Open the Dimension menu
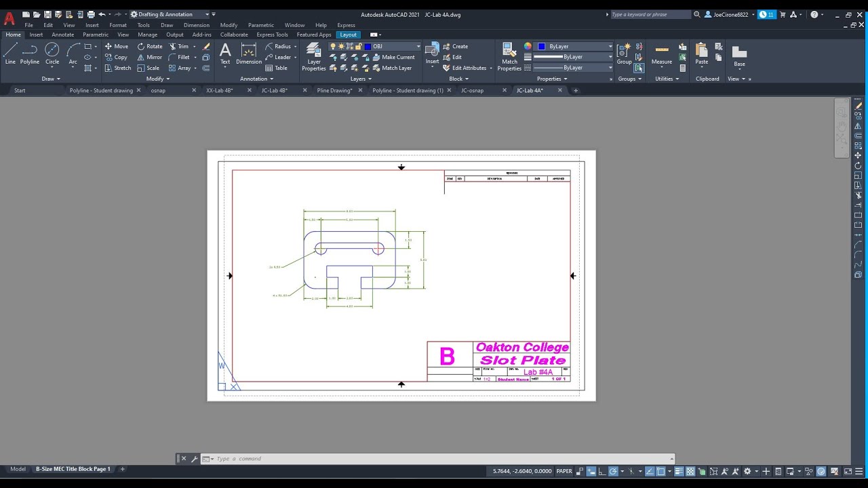The image size is (868, 488). coord(197,25)
